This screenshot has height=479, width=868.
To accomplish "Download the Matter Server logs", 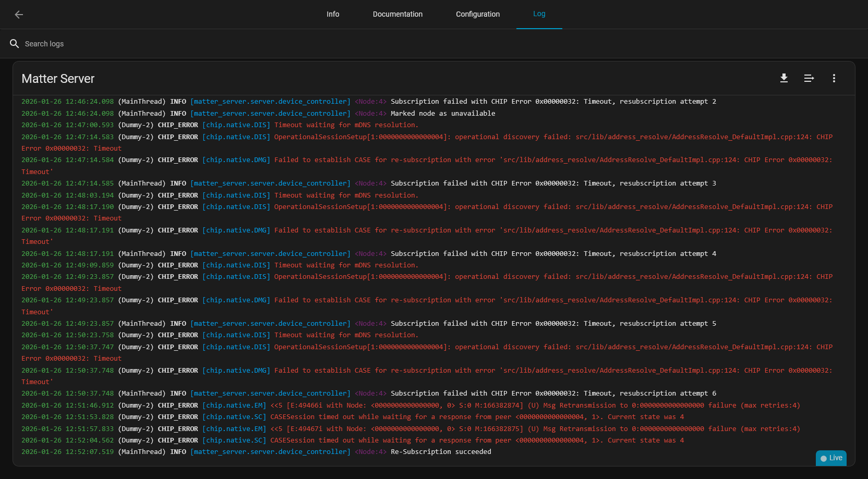I will [x=783, y=78].
